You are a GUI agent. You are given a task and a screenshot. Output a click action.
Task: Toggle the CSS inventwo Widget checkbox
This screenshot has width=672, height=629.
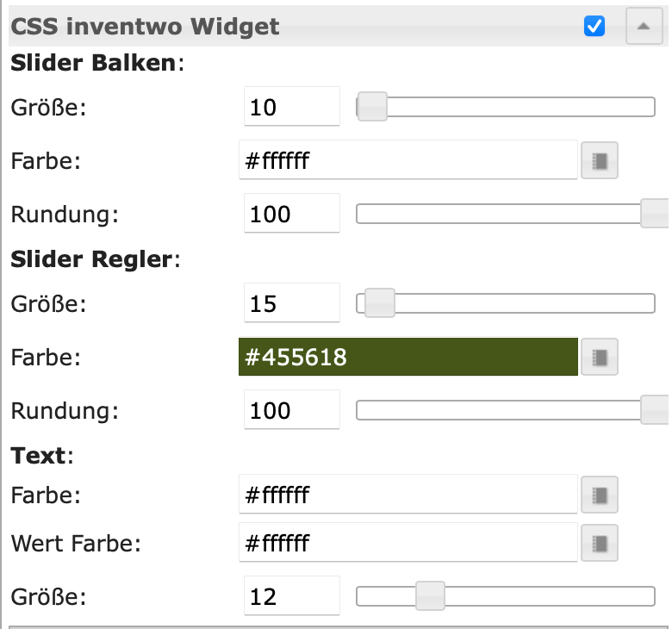coord(594,27)
